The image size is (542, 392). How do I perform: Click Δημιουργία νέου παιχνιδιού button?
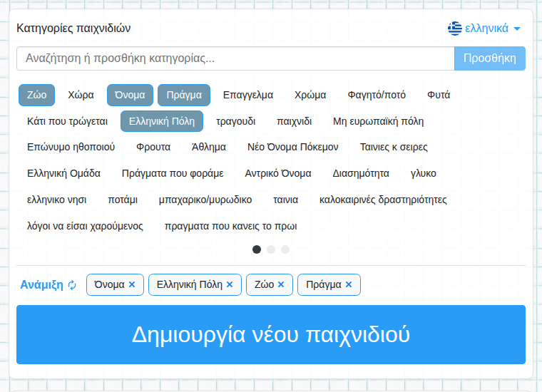pos(271,334)
